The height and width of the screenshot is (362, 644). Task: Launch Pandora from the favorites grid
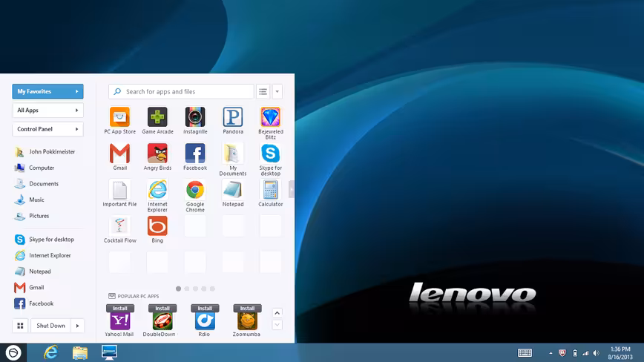233,117
